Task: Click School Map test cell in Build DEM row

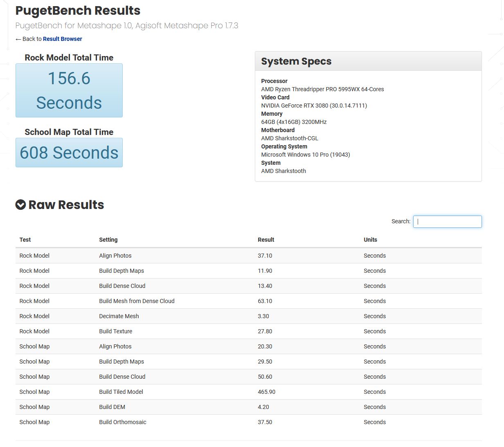Action: point(34,407)
